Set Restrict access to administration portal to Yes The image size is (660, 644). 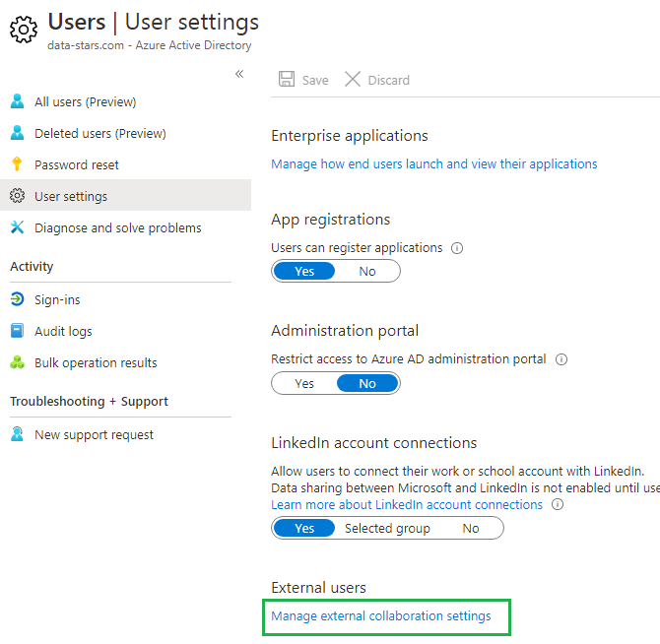coord(304,383)
